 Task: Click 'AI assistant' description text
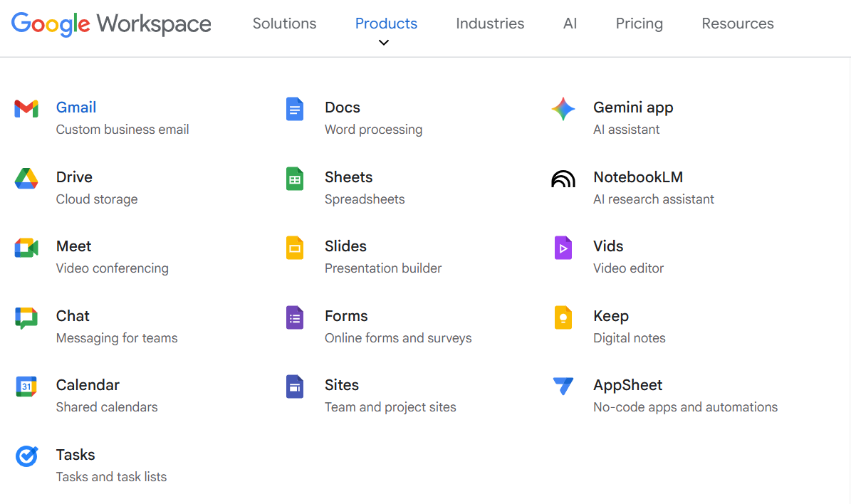626,130
